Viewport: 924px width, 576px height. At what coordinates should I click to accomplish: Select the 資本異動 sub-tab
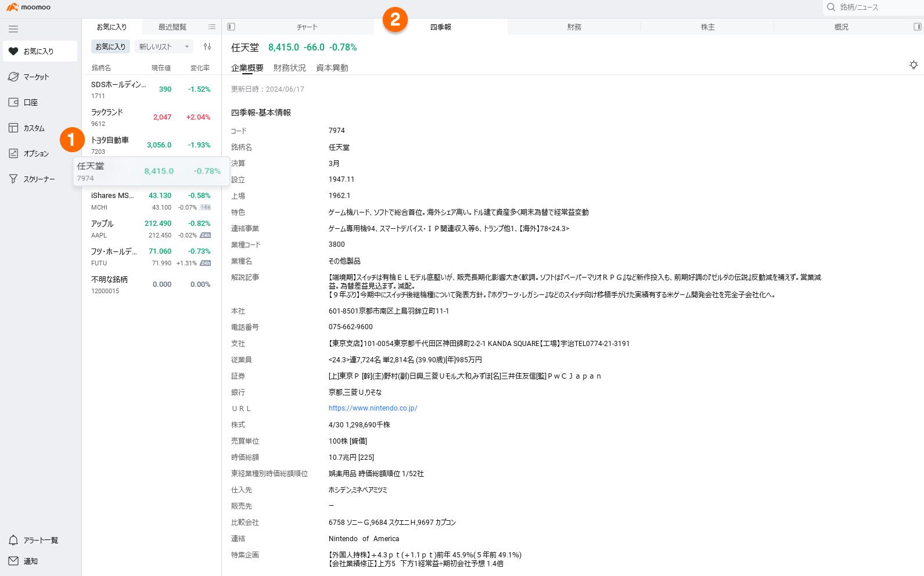(332, 68)
